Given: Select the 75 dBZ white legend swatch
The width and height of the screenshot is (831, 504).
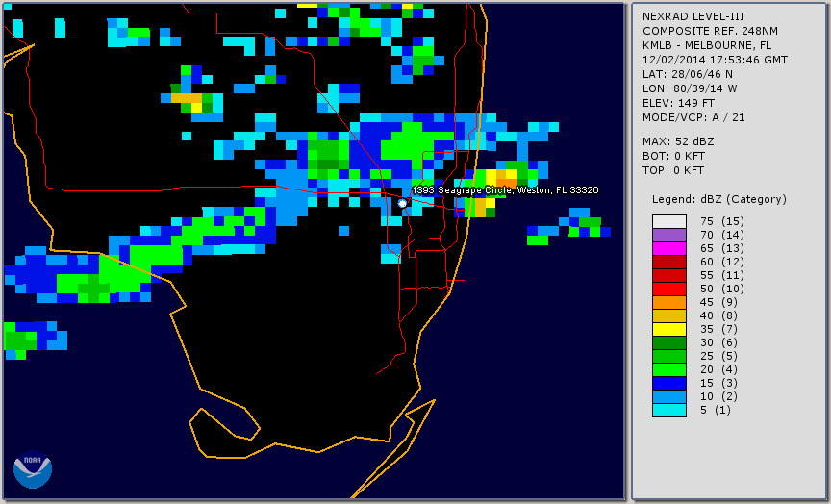Looking at the screenshot, I should click(x=669, y=221).
